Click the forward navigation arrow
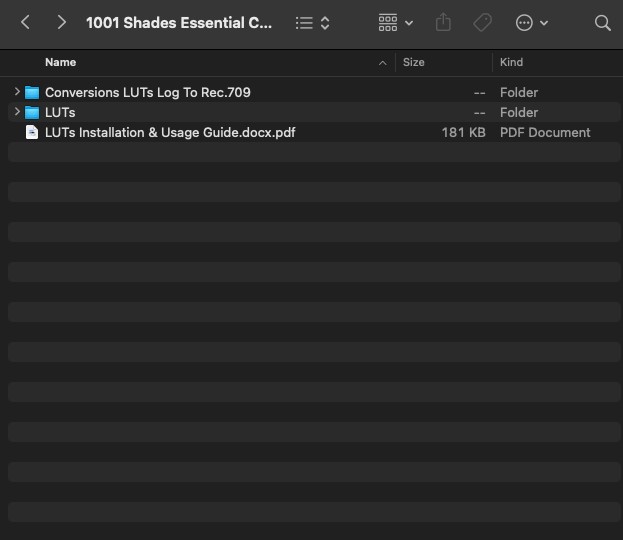This screenshot has width=623, height=540. [62, 22]
